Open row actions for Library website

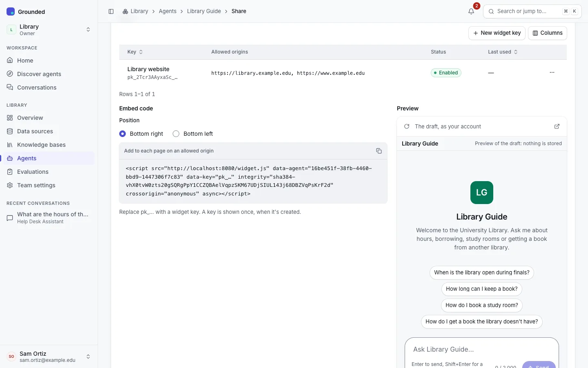[552, 72]
